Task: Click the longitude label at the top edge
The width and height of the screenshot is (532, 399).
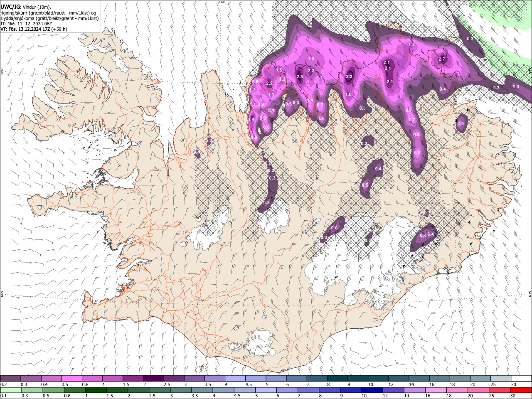Action: click(221, 2)
